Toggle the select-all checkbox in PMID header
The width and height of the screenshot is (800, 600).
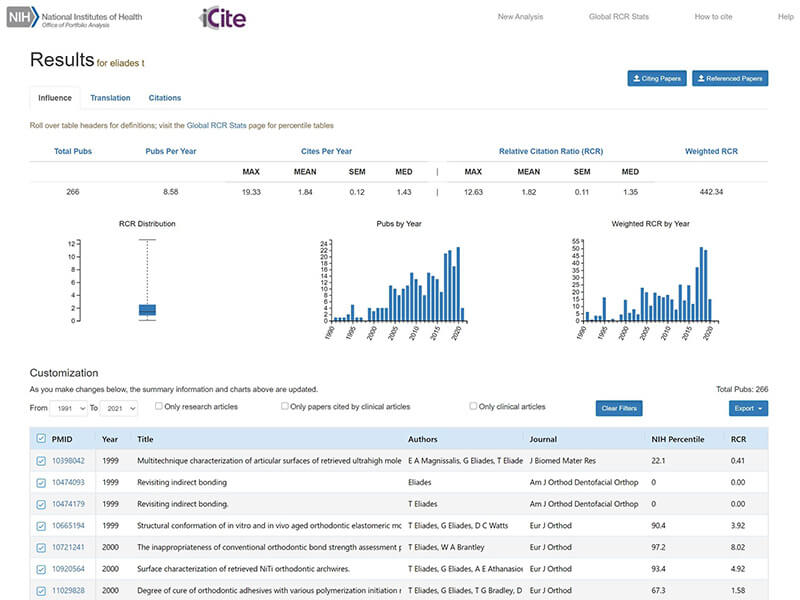(x=40, y=438)
